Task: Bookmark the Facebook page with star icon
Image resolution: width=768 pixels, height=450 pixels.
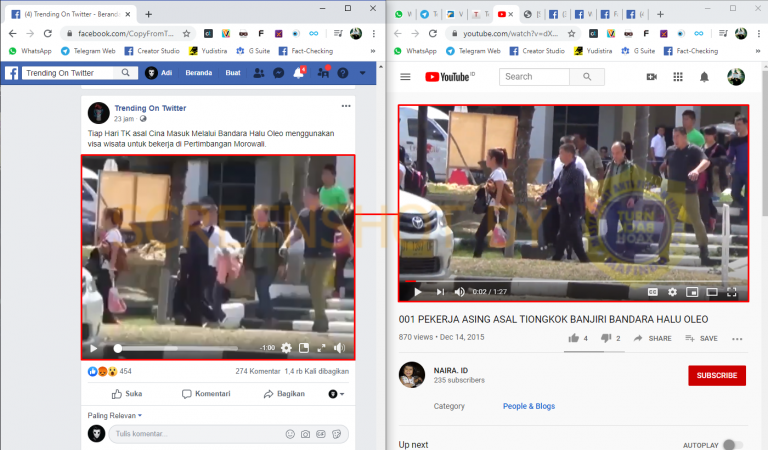Action: 186,33
